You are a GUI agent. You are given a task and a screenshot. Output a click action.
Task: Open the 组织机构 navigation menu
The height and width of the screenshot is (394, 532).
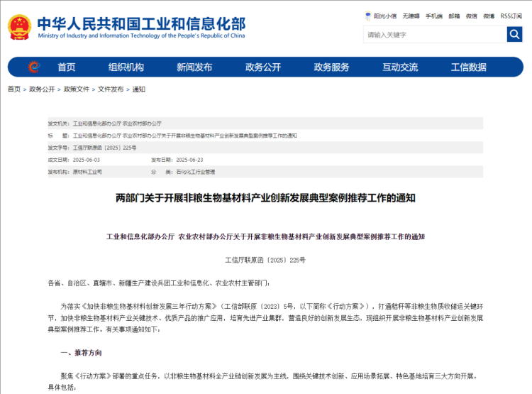126,67
